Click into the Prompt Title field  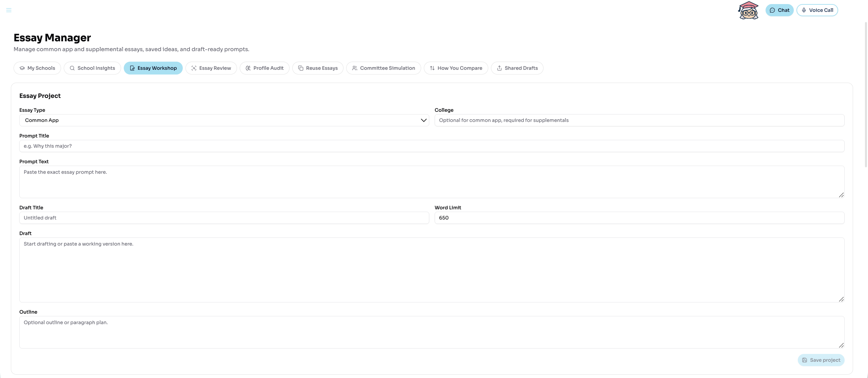pos(432,146)
